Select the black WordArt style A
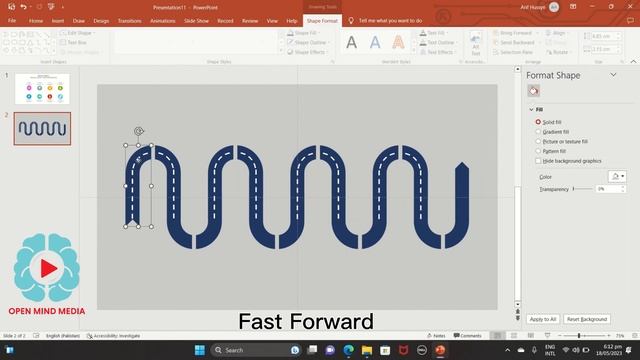 point(351,42)
